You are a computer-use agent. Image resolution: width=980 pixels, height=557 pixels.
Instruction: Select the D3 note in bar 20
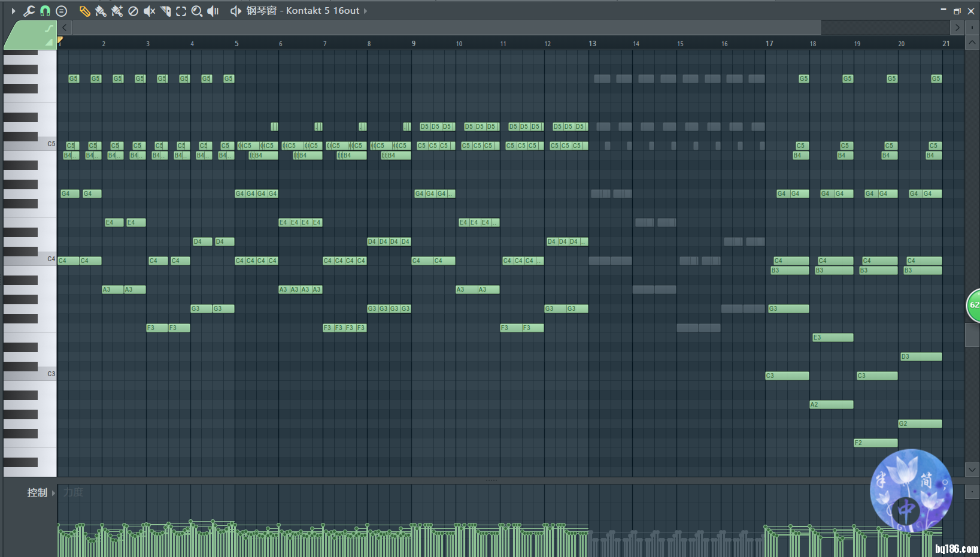921,356
